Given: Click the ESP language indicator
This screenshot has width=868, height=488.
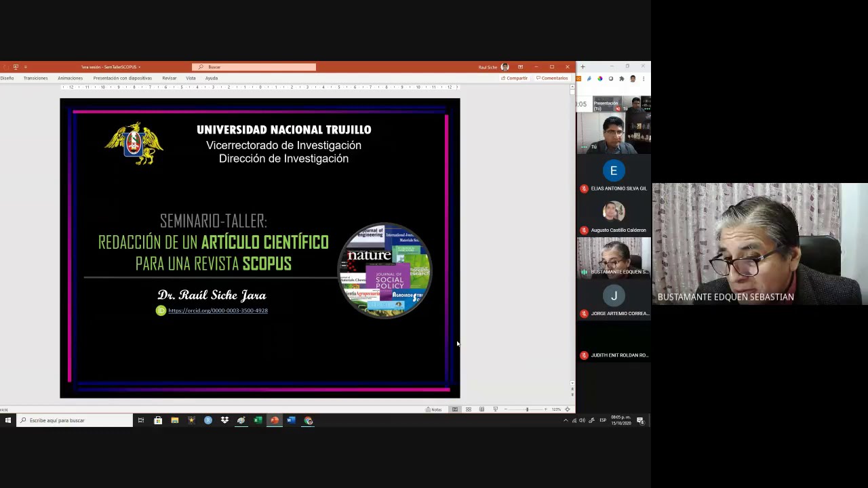Looking at the screenshot, I should click(603, 420).
